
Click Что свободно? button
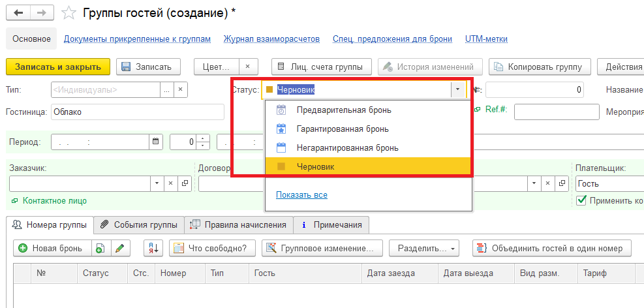coord(212,248)
